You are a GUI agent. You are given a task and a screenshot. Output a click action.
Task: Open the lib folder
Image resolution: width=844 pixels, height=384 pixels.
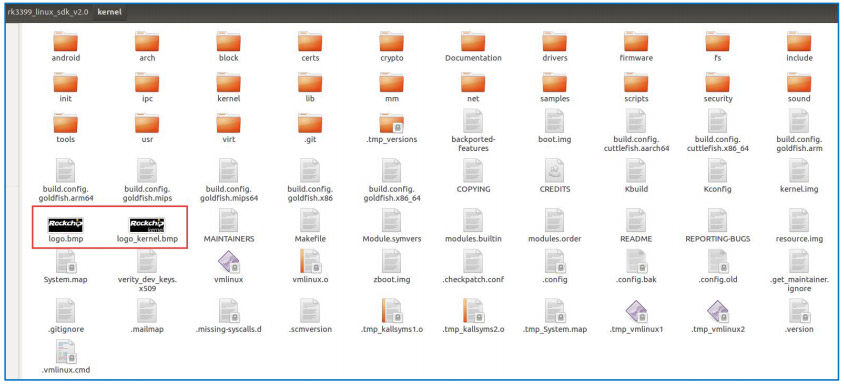(x=310, y=82)
